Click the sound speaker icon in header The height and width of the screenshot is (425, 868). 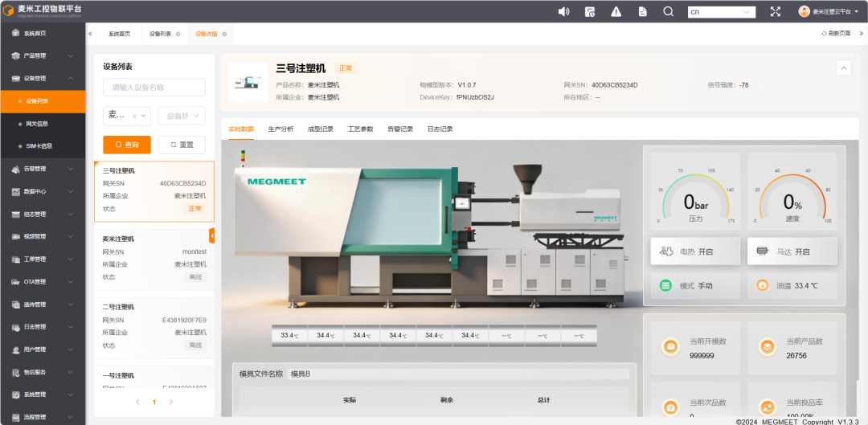coord(563,11)
